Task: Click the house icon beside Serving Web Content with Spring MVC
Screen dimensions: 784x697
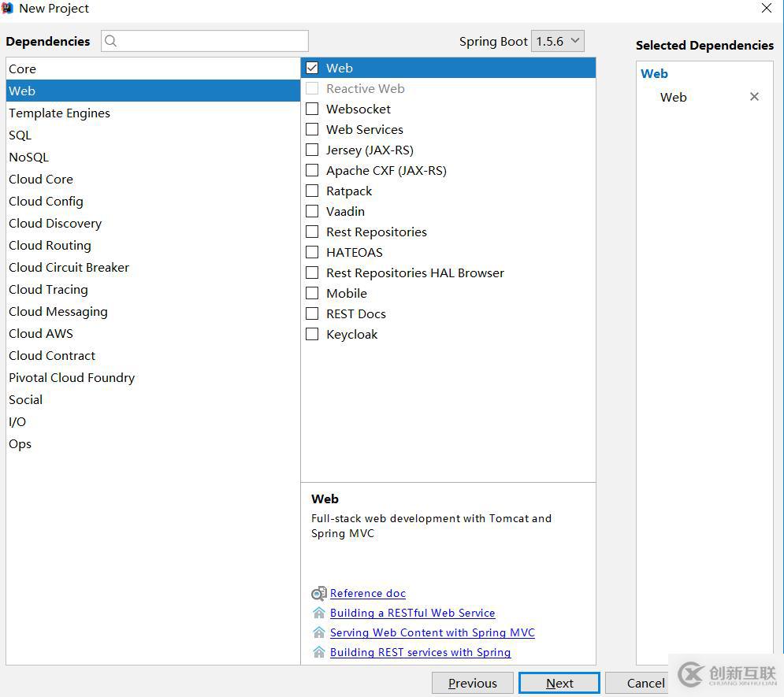Action: click(x=319, y=632)
